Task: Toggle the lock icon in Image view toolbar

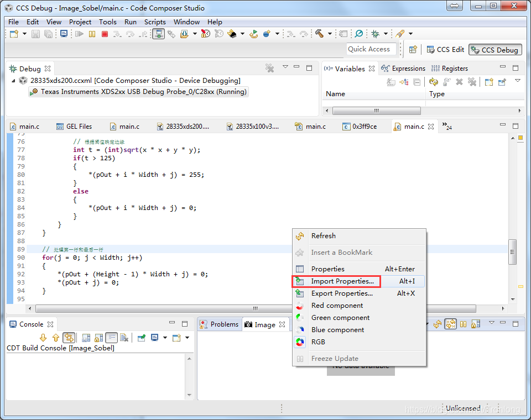Action: pos(476,324)
